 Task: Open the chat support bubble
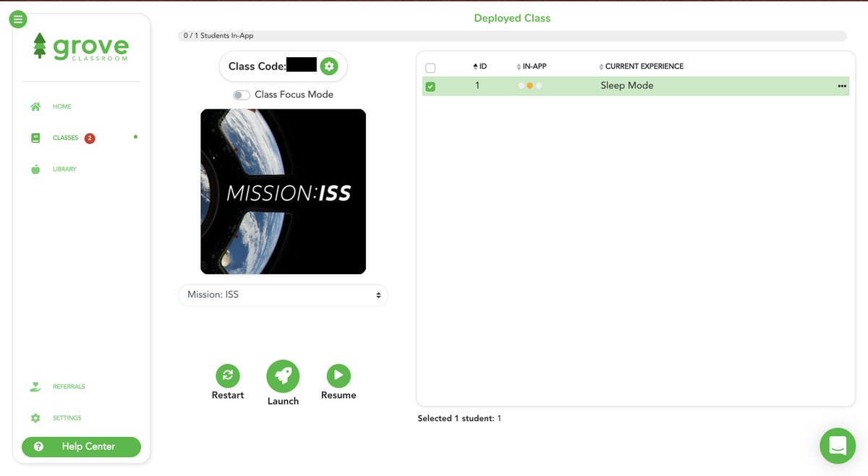[x=838, y=446]
